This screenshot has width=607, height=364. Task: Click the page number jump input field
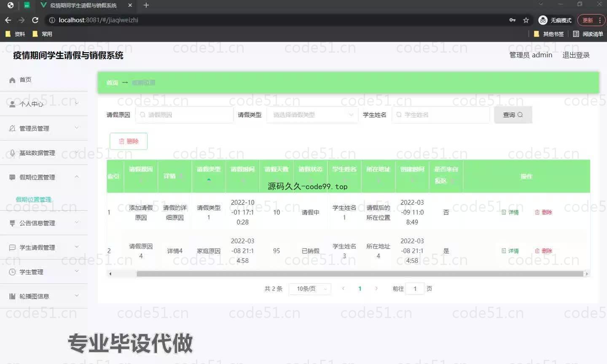(415, 289)
